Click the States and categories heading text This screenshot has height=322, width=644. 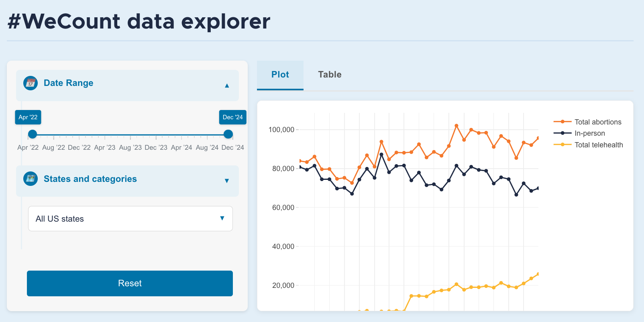[x=90, y=179]
